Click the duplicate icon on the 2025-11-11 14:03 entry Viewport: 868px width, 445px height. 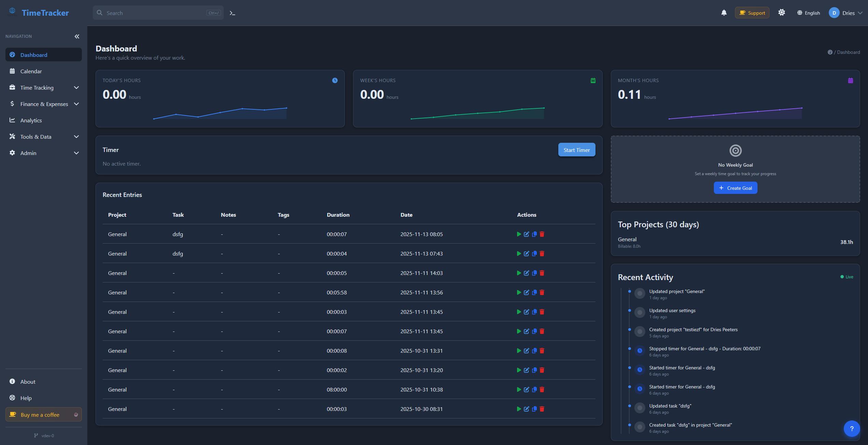pyautogui.click(x=534, y=273)
